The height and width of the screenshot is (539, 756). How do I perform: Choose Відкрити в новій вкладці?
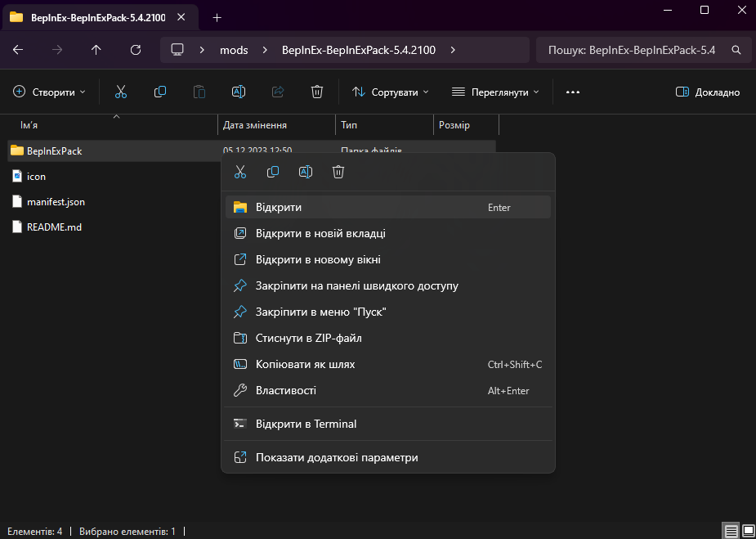(388, 234)
